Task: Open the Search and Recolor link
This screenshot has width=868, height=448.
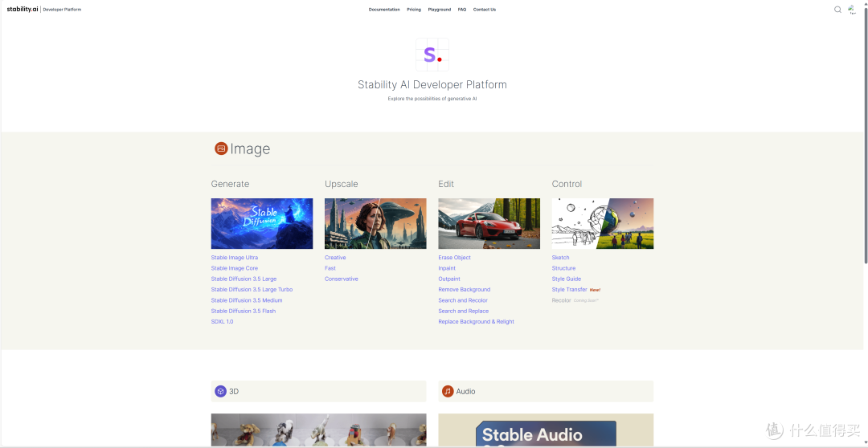Action: pyautogui.click(x=463, y=300)
